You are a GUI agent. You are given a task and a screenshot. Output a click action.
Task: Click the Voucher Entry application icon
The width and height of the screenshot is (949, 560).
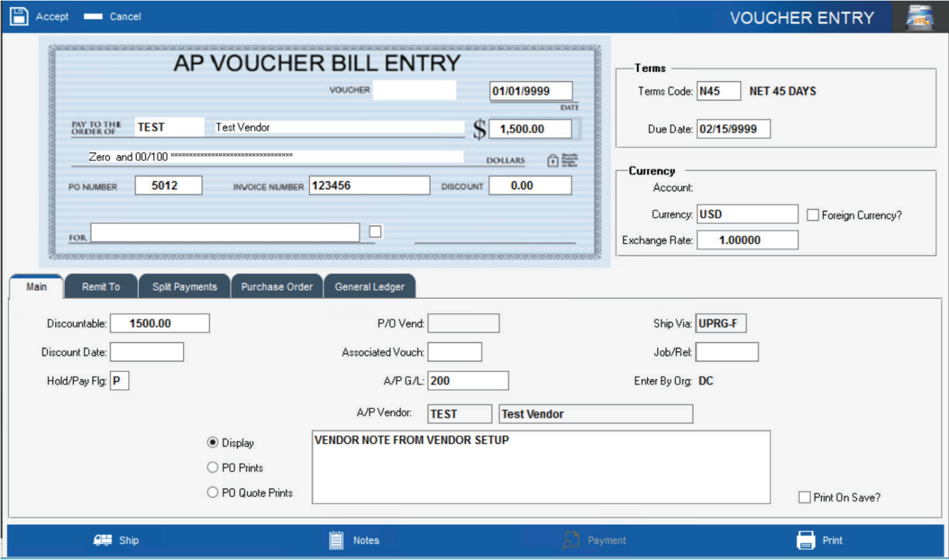point(921,17)
